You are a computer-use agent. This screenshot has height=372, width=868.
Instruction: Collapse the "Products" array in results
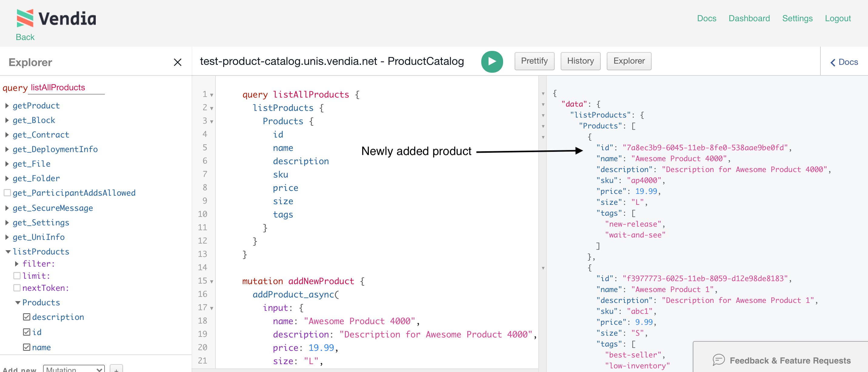click(543, 127)
